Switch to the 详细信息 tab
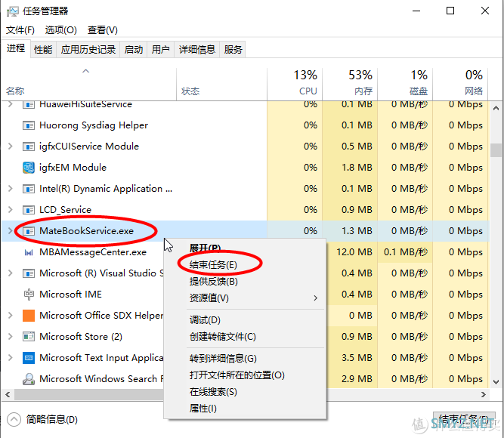The width and height of the screenshot is (504, 438). [x=196, y=50]
